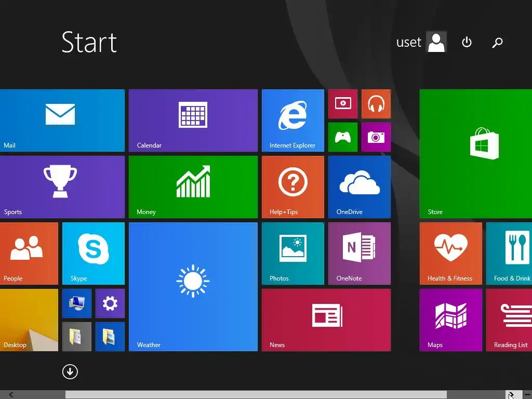Open the Calendar tile
The image size is (532, 399).
193,121
